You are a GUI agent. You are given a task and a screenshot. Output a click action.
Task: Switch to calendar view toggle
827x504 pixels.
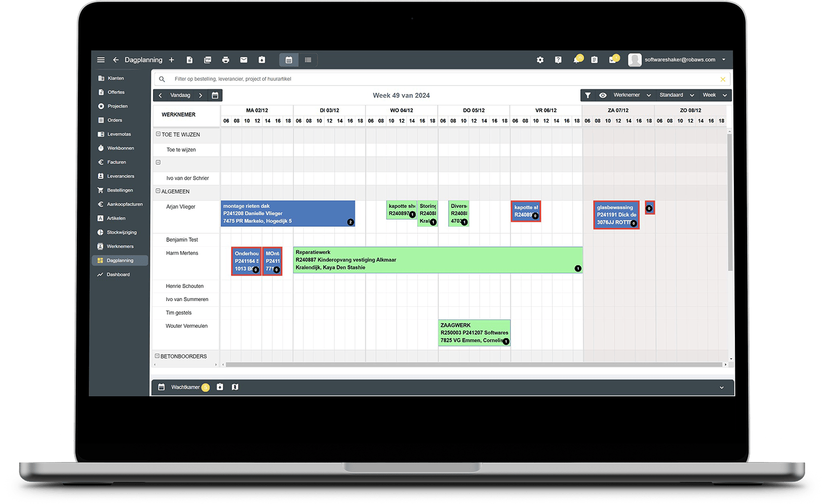point(289,60)
